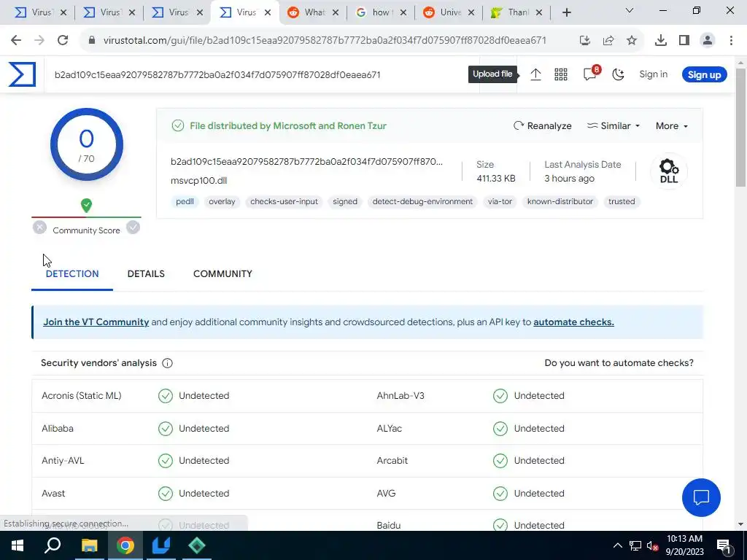Click the trusted tag
This screenshot has height=560, width=747.
click(x=622, y=201)
